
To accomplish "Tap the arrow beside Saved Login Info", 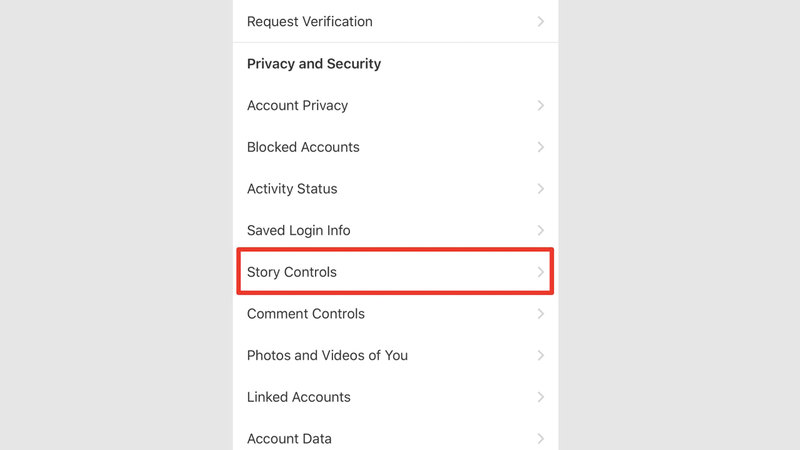I will pos(540,230).
